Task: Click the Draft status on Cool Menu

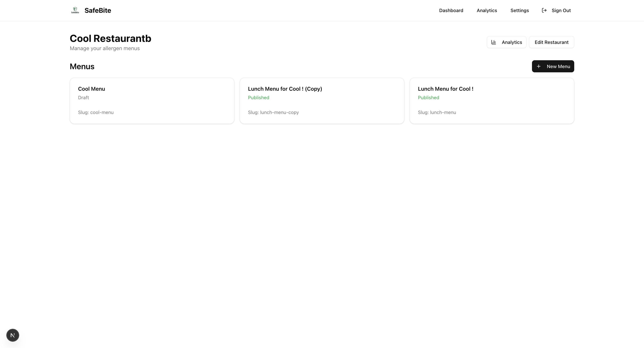Action: (83, 98)
